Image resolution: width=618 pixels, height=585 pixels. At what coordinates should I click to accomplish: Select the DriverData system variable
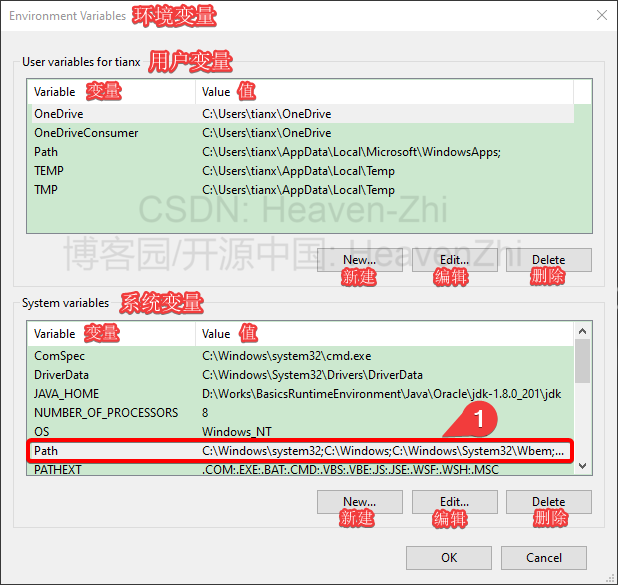click(x=301, y=375)
